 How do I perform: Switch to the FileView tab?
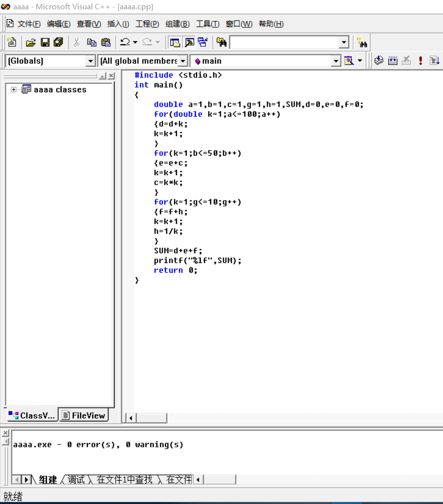[84, 415]
